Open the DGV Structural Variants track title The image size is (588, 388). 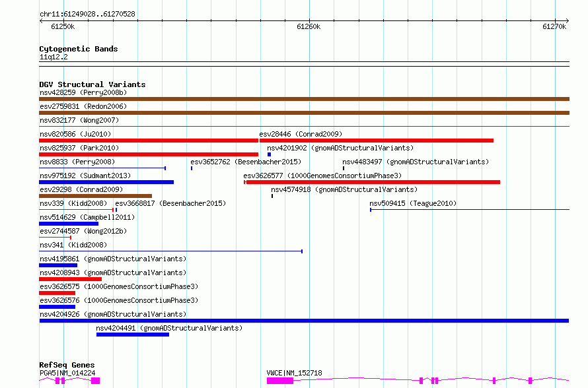tap(92, 84)
